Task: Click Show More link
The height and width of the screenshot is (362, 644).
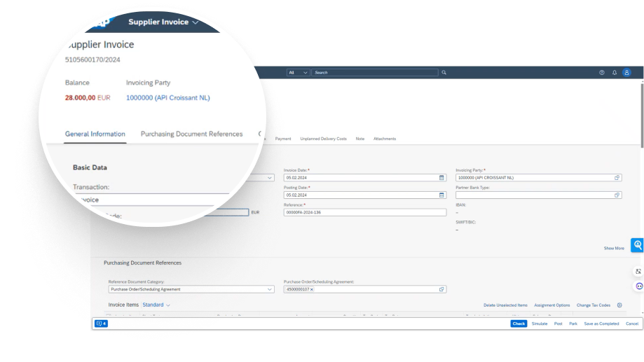Action: pyautogui.click(x=614, y=249)
